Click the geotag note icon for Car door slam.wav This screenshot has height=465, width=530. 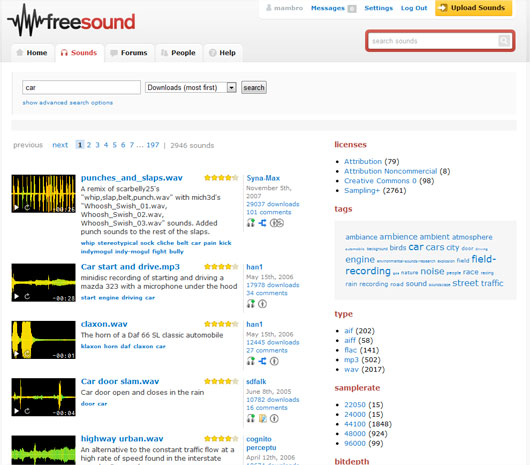click(x=263, y=418)
